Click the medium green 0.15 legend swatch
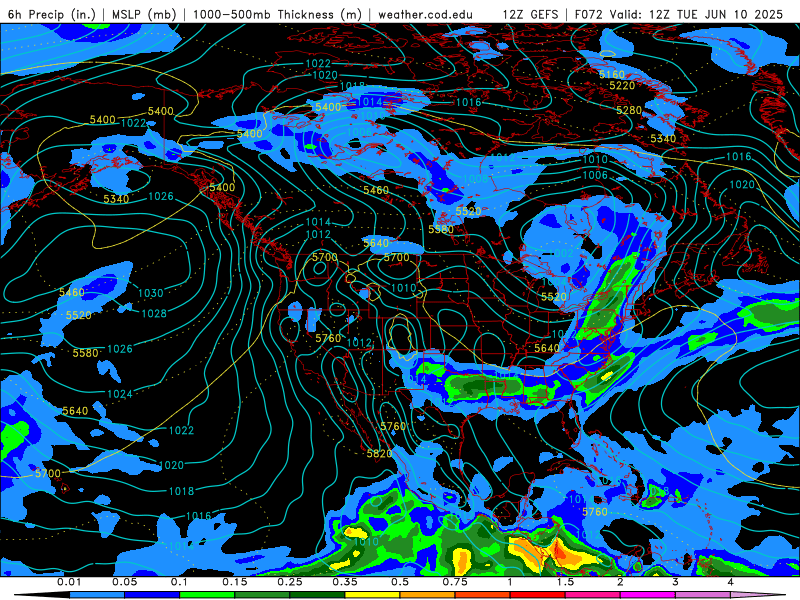Screen dimensions: 800x600 pyautogui.click(x=262, y=595)
